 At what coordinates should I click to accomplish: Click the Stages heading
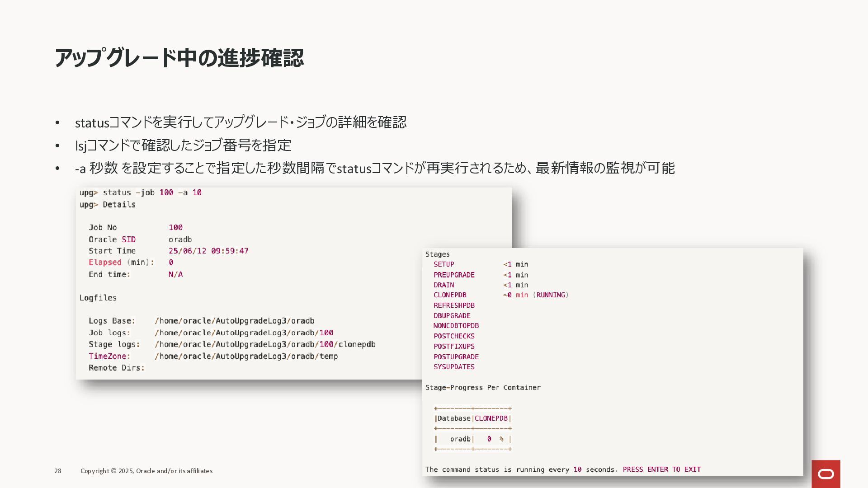[438, 254]
